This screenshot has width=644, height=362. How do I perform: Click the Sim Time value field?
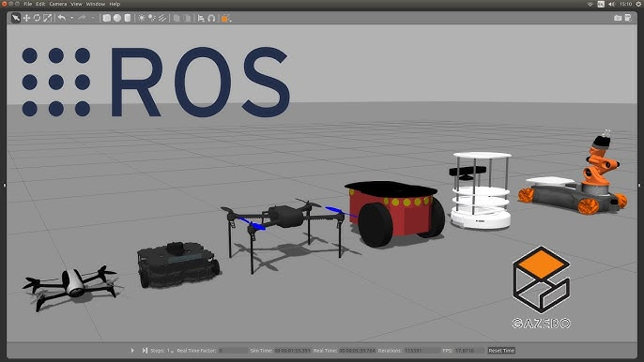pyautogui.click(x=293, y=351)
